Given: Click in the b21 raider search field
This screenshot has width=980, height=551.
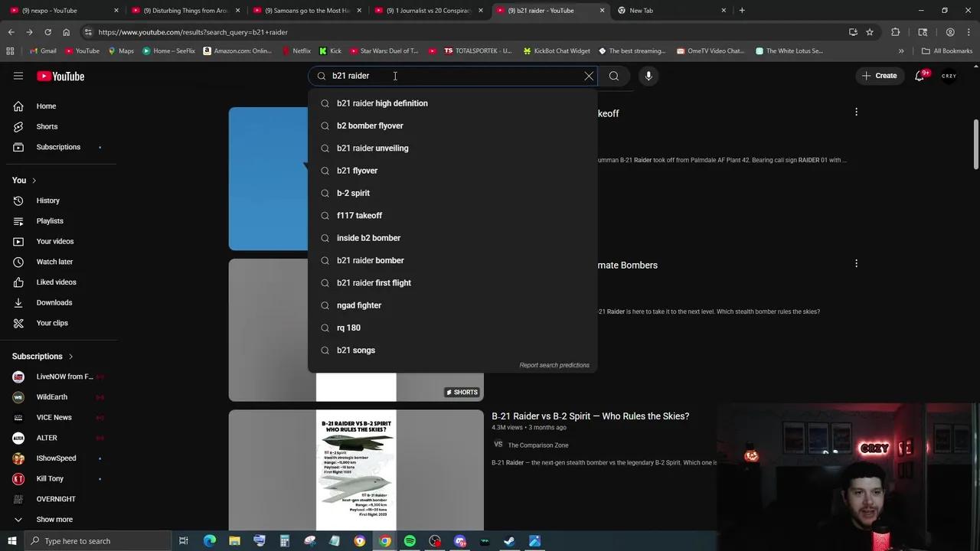Looking at the screenshot, I should click(452, 76).
